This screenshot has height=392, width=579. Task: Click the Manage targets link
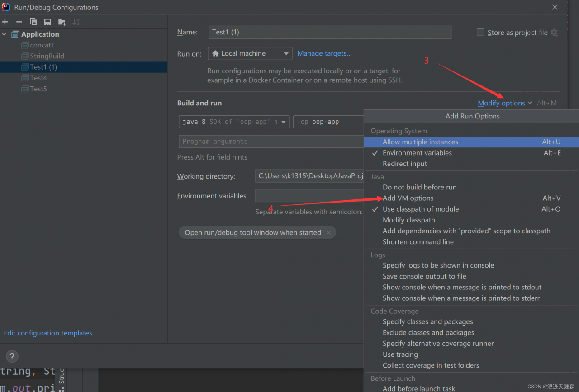pos(324,53)
